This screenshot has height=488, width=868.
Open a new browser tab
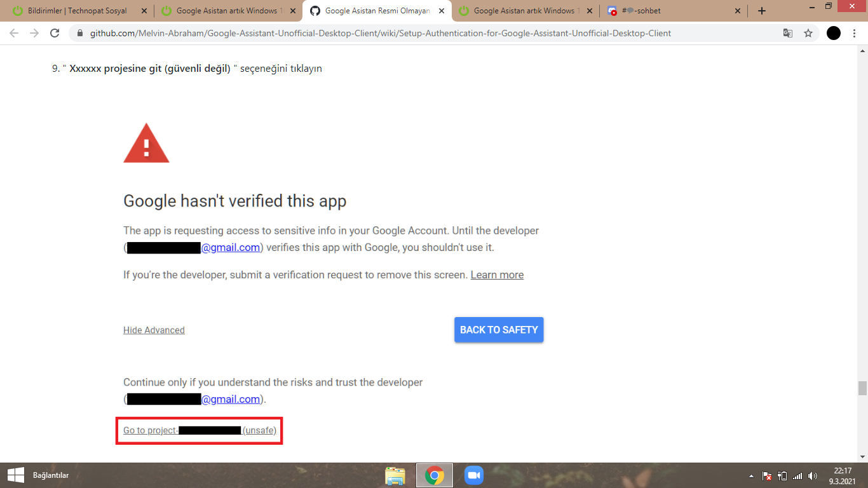[x=762, y=11]
